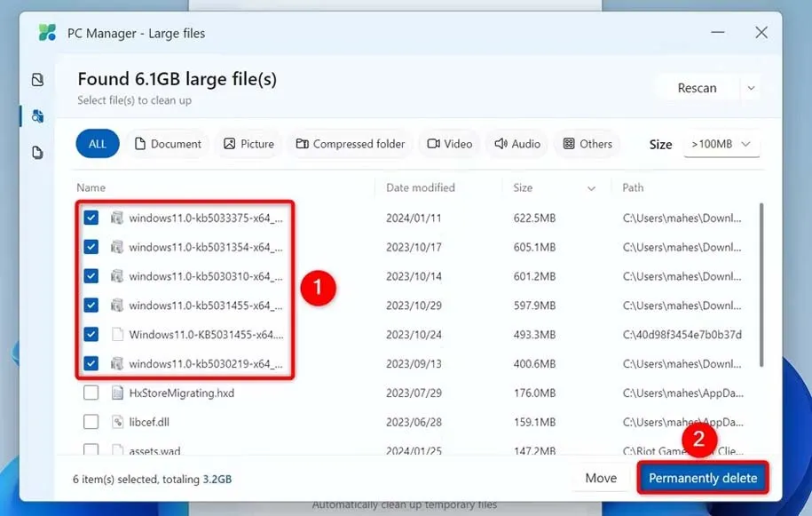Sort using the Size column arrow

click(591, 188)
